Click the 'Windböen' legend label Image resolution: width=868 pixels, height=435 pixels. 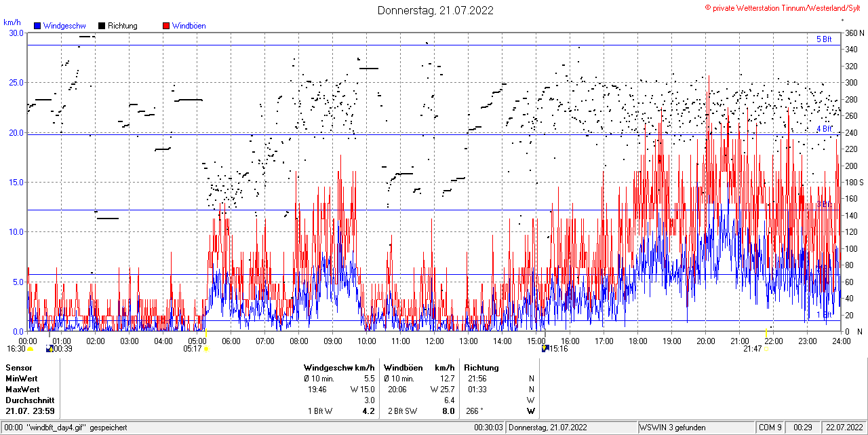point(189,26)
